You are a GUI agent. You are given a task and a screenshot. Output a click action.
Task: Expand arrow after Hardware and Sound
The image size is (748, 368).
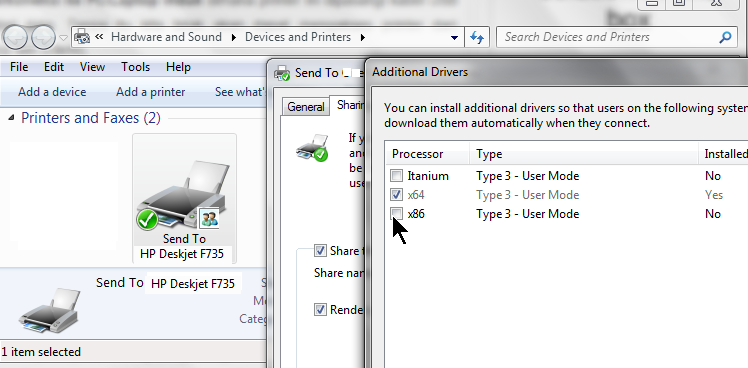point(233,37)
